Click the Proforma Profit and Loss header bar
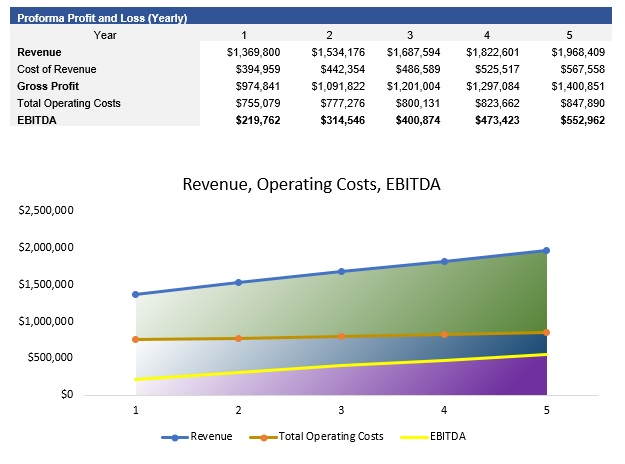The width and height of the screenshot is (625, 464). (311, 17)
